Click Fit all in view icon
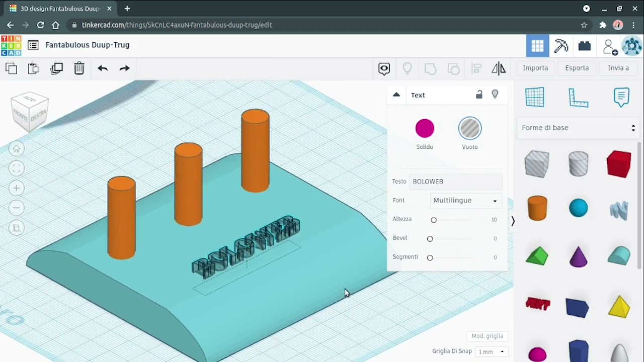This screenshot has width=644, height=362. [x=17, y=168]
